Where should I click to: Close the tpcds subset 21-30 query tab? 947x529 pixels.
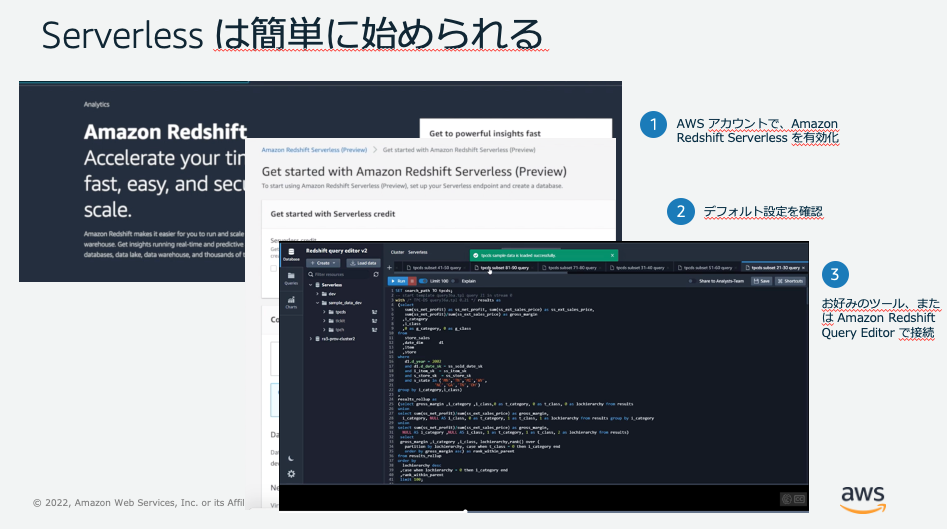803,268
